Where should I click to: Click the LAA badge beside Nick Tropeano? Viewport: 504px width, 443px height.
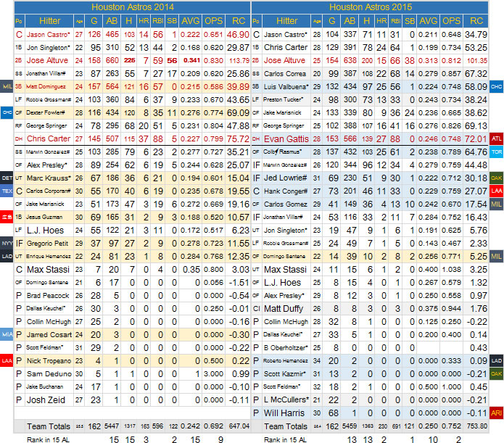click(x=7, y=360)
